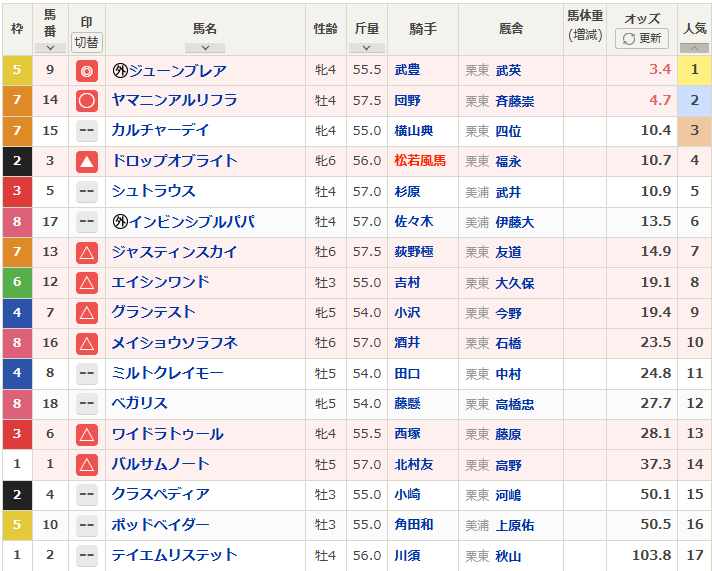Click odds value 103.8
The width and height of the screenshot is (712, 571).
coord(651,555)
